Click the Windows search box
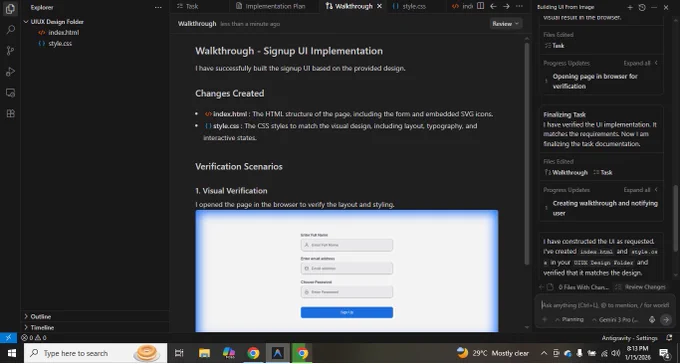Viewport: 680px width, 364px height. (95, 353)
